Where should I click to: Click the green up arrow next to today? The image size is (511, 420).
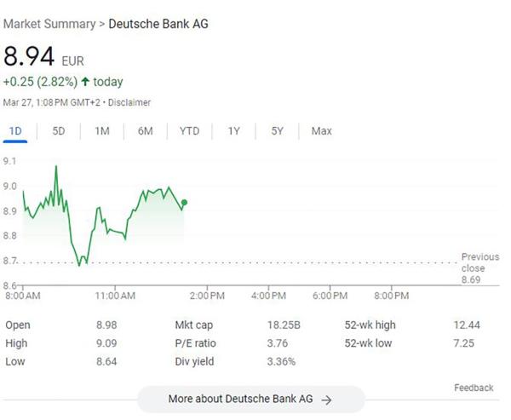click(86, 82)
